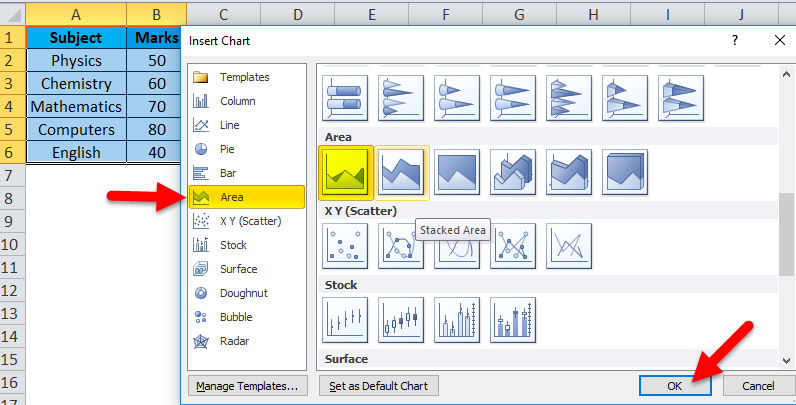Pick the 100% Stacked Area chart type

[x=457, y=171]
